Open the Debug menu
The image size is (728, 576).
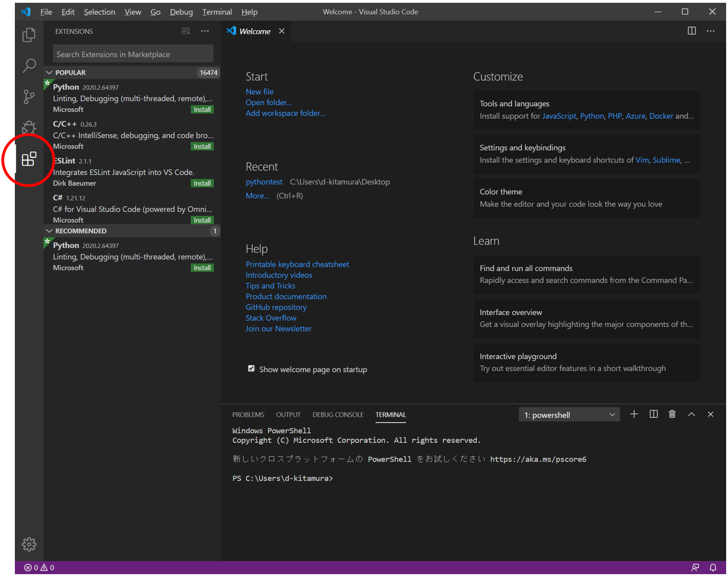[x=181, y=12]
